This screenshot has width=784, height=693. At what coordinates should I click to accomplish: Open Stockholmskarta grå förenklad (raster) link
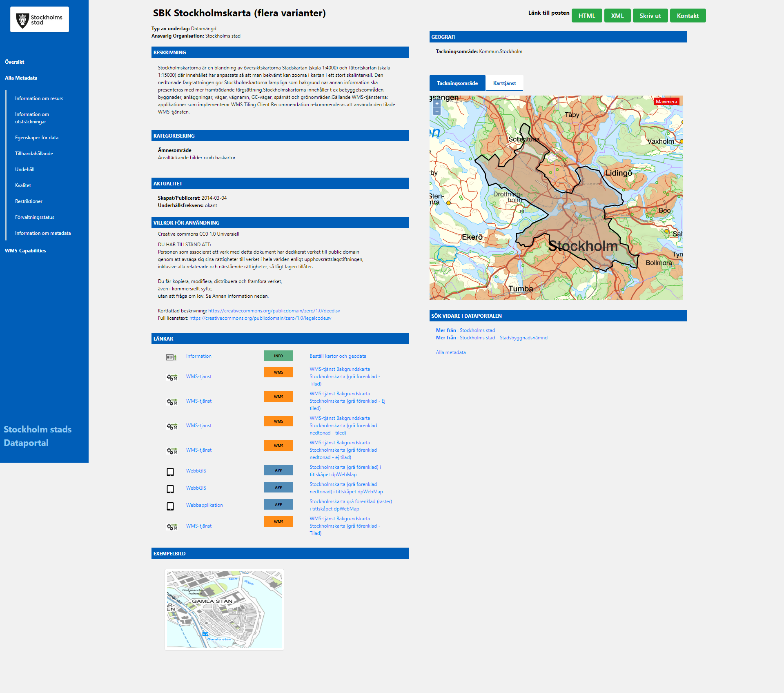(x=351, y=505)
